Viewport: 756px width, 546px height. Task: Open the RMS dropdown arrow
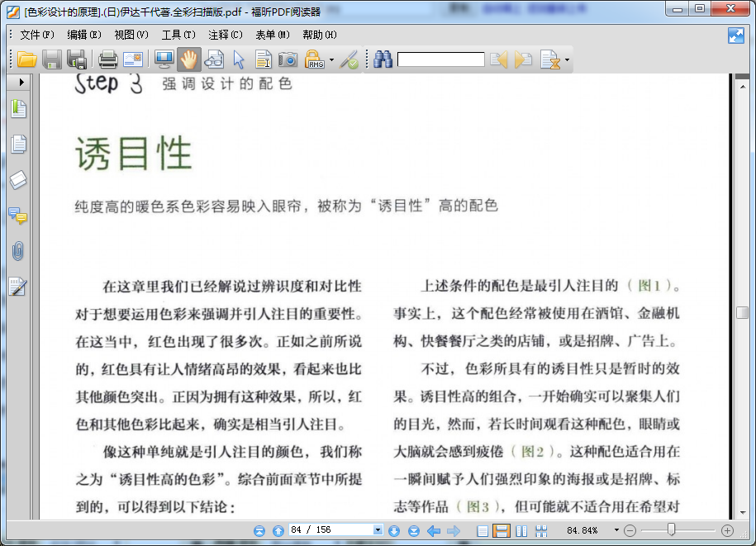pos(331,60)
